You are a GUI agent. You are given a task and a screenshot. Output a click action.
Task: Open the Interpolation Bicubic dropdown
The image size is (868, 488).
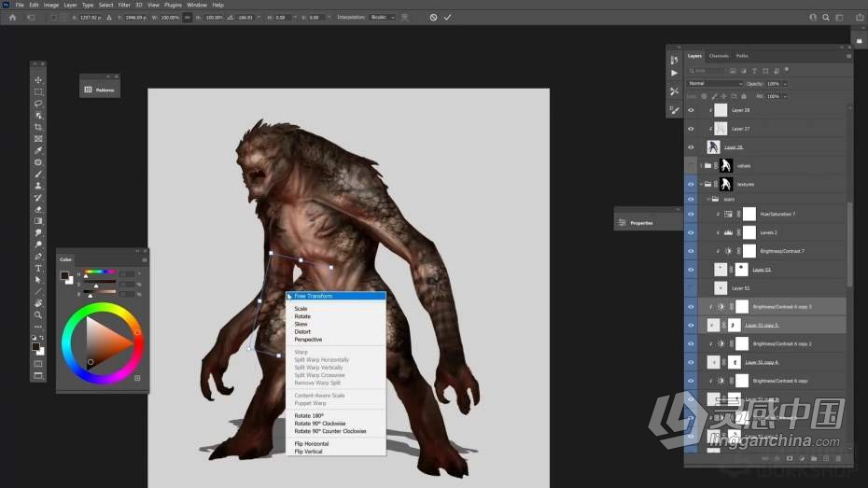click(x=383, y=17)
